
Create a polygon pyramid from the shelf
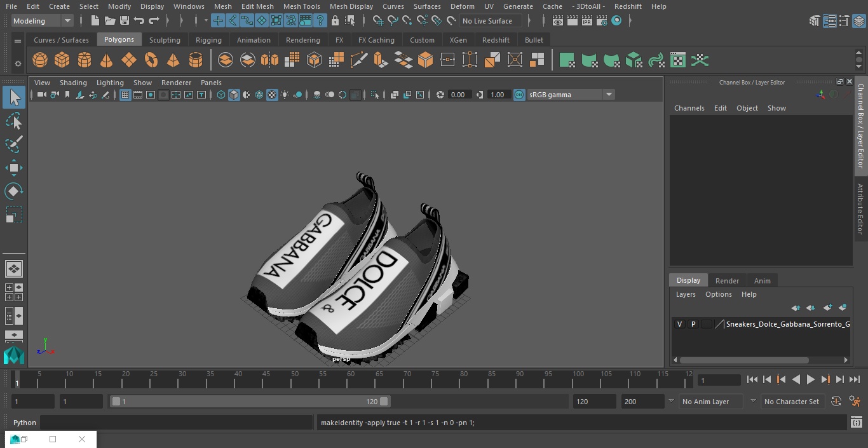pyautogui.click(x=173, y=60)
